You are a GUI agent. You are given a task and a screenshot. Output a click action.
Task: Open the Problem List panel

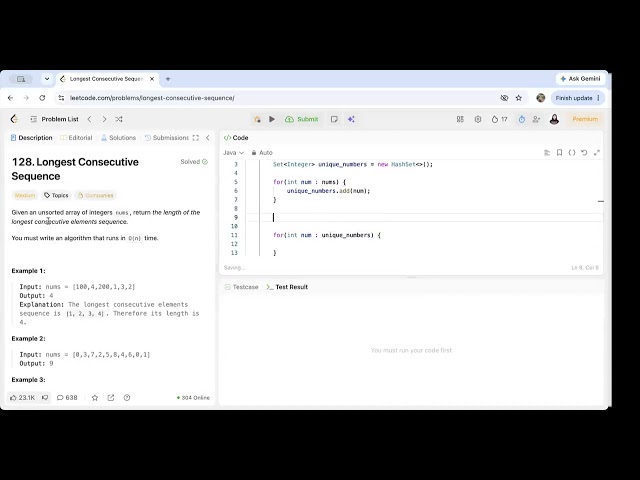click(x=54, y=119)
